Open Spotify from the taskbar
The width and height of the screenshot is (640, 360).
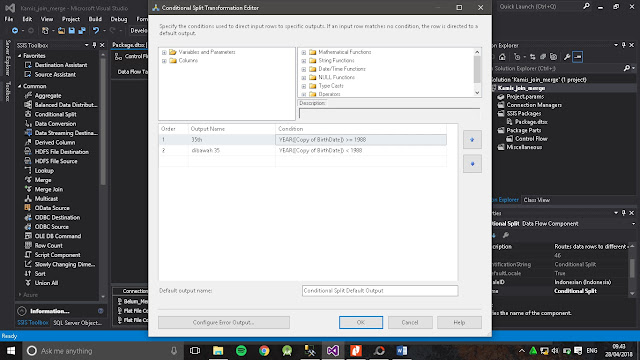pos(241,351)
